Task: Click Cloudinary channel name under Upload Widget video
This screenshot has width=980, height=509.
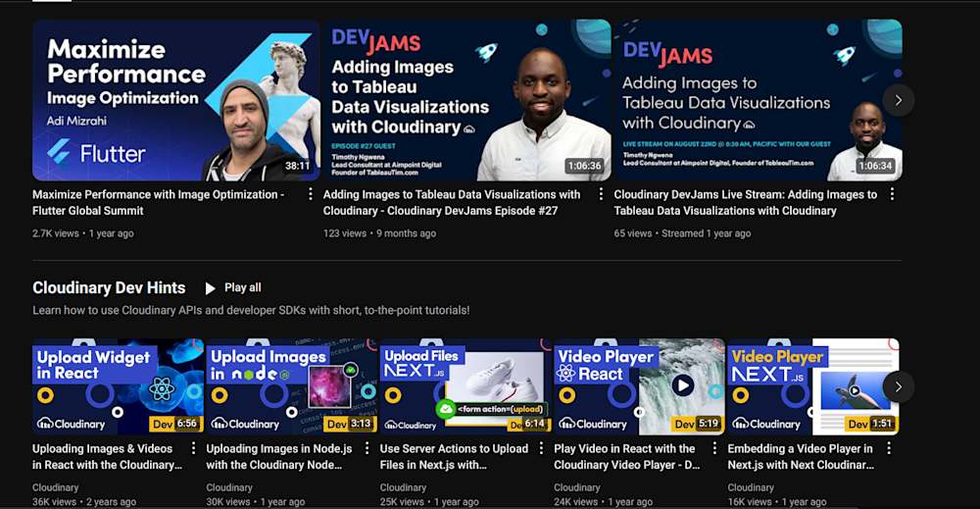Action: click(x=56, y=487)
